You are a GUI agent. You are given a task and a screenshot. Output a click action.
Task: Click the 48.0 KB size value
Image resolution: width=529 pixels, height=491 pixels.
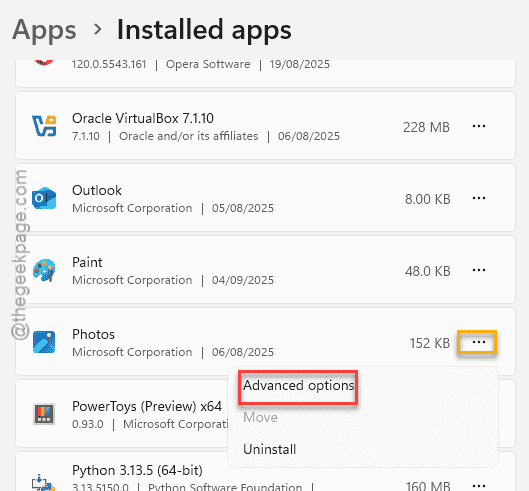pos(427,271)
